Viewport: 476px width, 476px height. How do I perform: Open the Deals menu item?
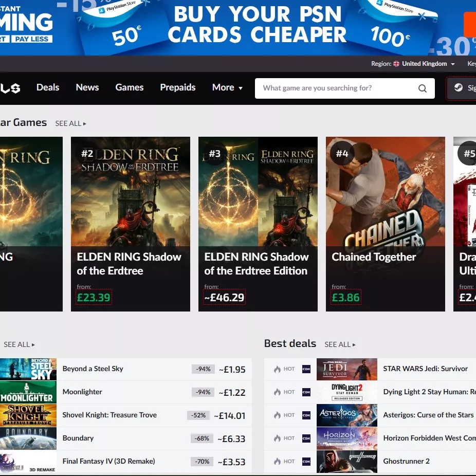click(x=48, y=87)
